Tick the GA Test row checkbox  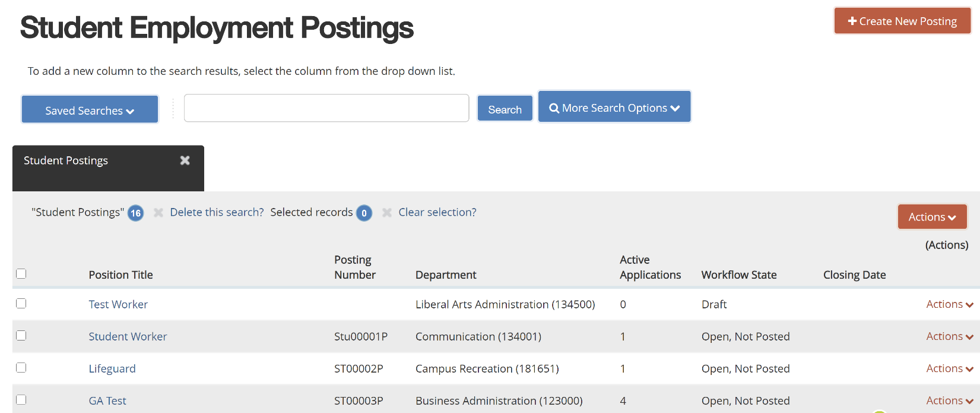pyautogui.click(x=21, y=400)
